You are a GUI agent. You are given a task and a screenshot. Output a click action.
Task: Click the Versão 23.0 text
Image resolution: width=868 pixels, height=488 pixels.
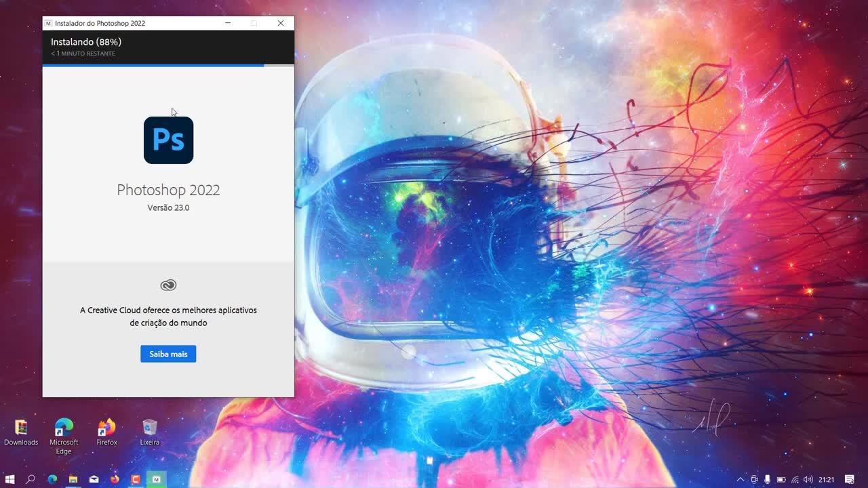point(168,207)
